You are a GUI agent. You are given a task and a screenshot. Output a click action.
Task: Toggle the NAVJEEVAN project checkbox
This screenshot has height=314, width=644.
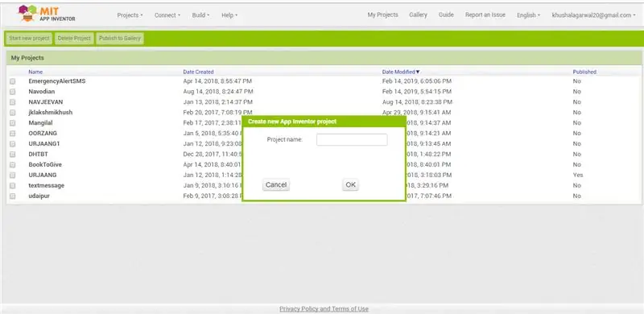(13, 102)
